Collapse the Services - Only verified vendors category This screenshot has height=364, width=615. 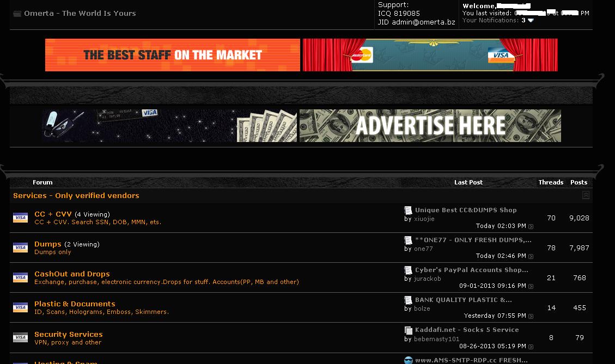(x=586, y=195)
